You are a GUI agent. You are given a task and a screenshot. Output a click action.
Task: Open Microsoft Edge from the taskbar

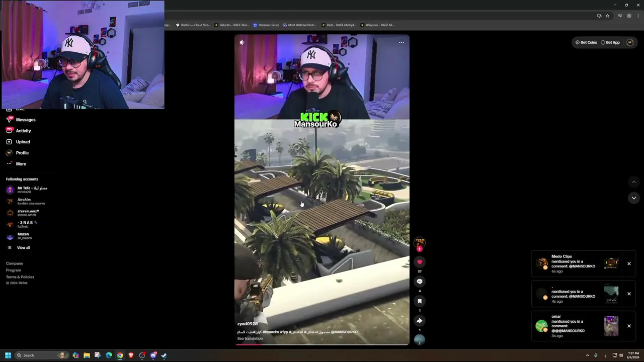coord(109,355)
